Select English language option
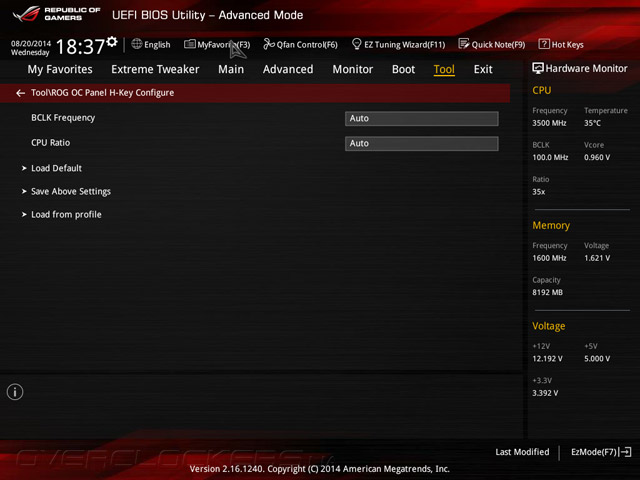 157,44
